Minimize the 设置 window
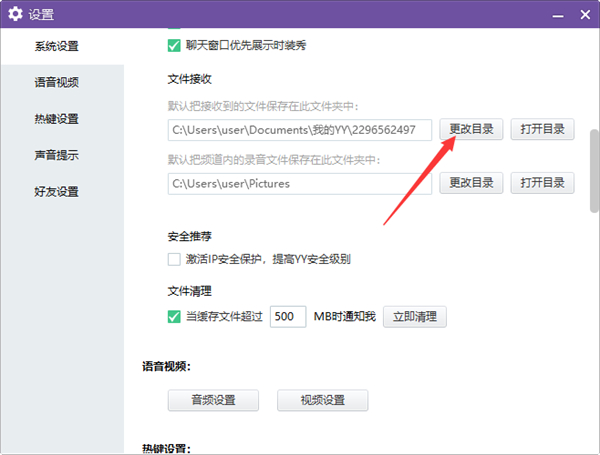Image resolution: width=600 pixels, height=455 pixels. coord(558,16)
